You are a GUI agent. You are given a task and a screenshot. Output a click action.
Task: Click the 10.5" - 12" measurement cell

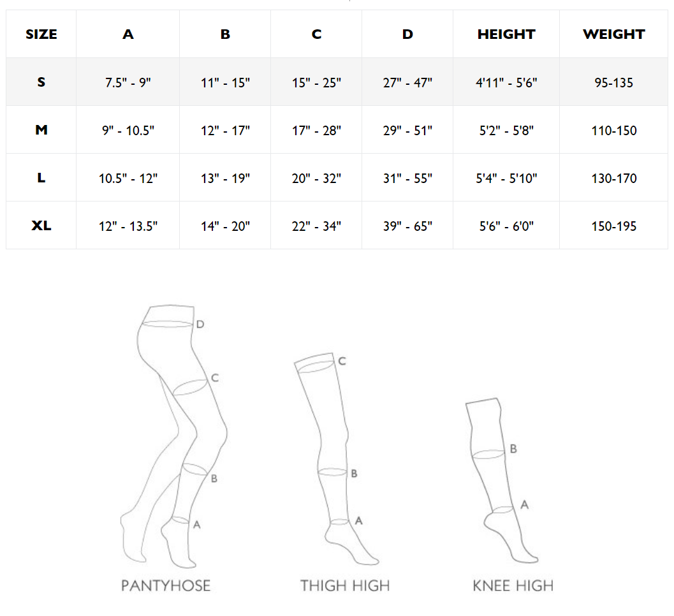tap(128, 178)
